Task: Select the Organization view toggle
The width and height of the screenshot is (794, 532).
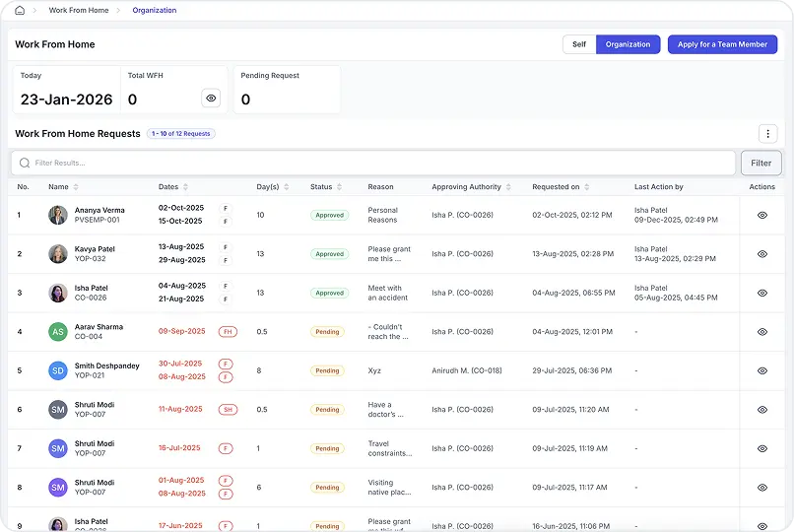Action: (x=628, y=44)
